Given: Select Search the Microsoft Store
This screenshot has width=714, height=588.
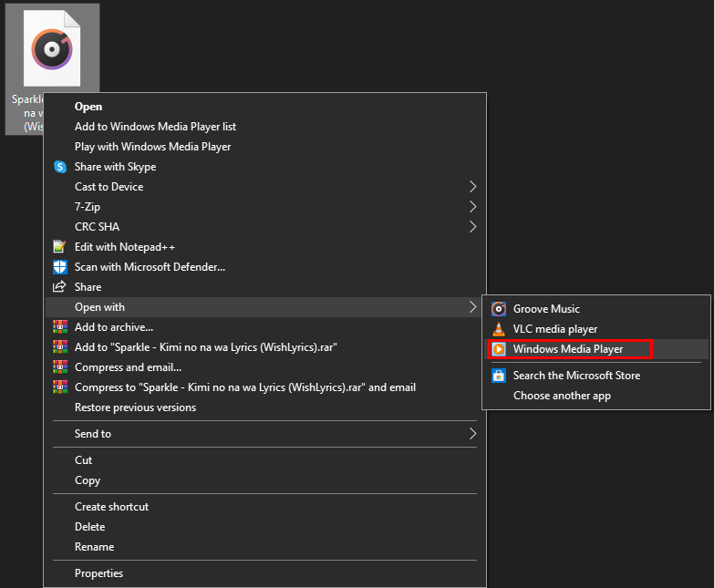Looking at the screenshot, I should (596, 376).
